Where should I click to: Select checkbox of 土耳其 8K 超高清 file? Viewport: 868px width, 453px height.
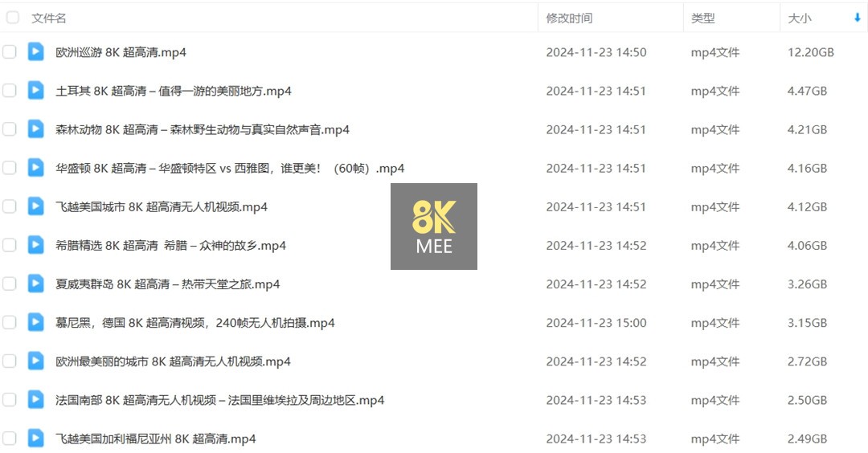pos(10,91)
